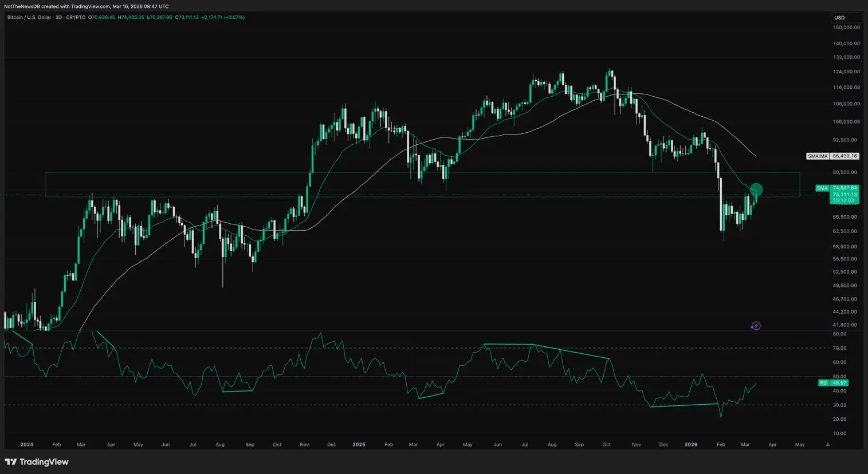The image size is (868, 474).
Task: Select the green circle marker on the latest candle
Action: coord(756,189)
